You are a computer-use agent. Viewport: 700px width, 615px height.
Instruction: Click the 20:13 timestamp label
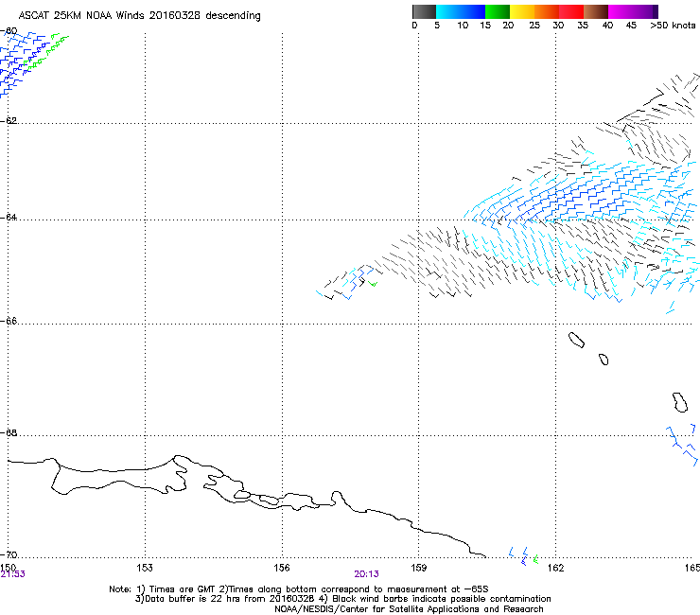(x=366, y=574)
